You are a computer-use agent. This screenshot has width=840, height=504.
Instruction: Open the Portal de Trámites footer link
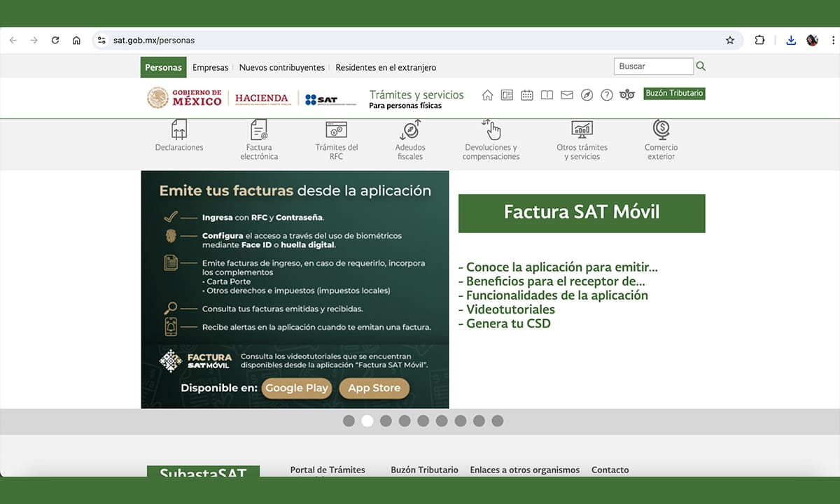pyautogui.click(x=328, y=470)
